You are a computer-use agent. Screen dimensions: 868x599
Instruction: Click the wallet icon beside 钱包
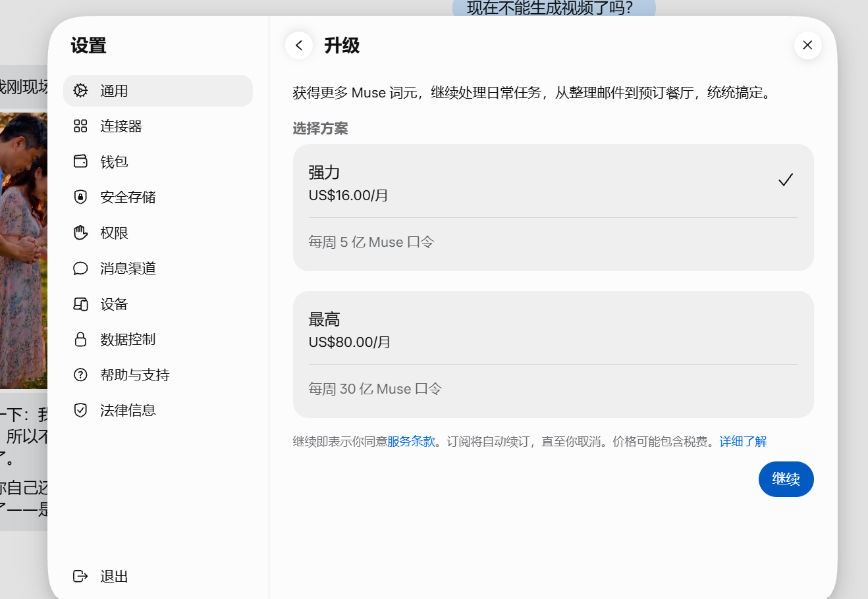pos(80,161)
